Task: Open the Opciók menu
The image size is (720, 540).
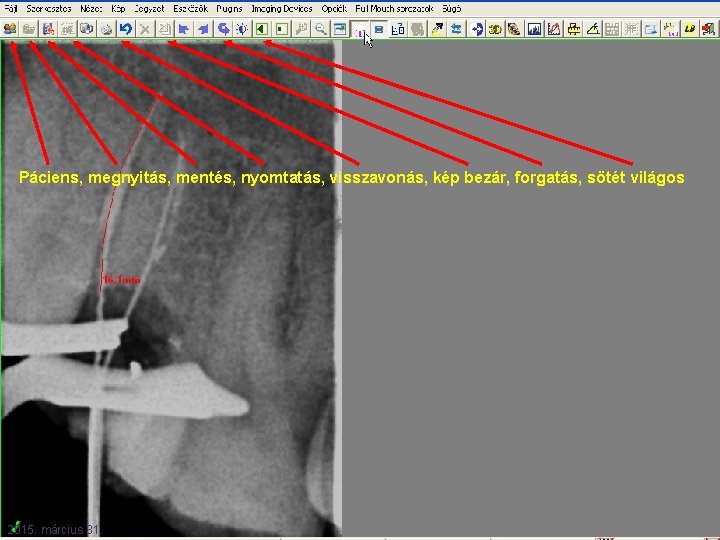Action: pos(334,9)
